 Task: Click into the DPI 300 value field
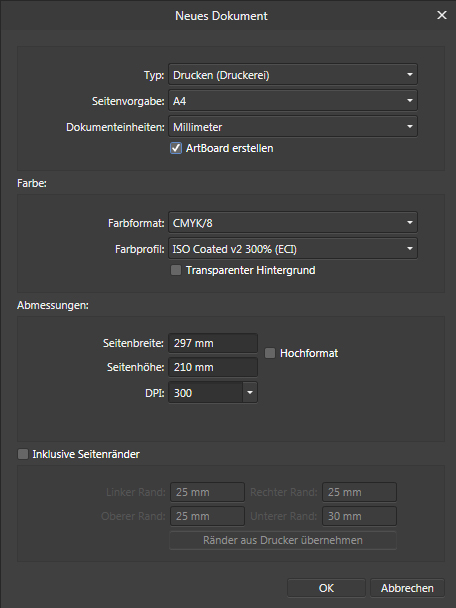206,393
